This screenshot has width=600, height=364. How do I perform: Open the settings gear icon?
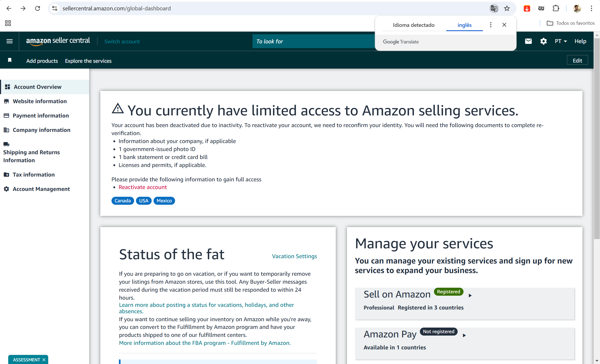coord(543,41)
